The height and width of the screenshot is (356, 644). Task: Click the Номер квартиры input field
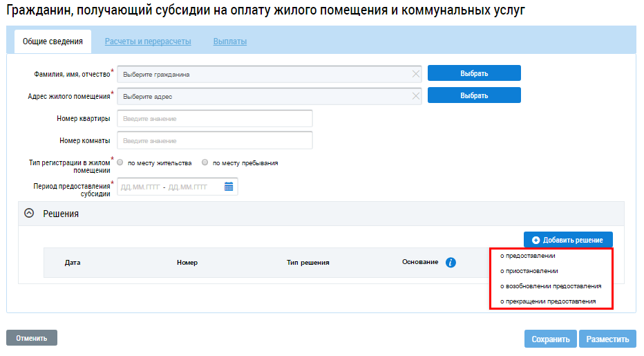(215, 118)
